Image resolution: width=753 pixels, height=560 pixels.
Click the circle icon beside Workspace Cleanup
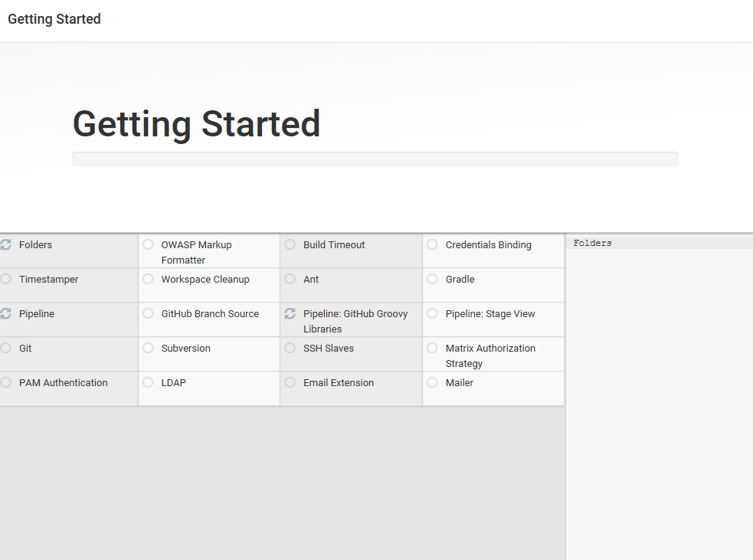click(x=148, y=279)
